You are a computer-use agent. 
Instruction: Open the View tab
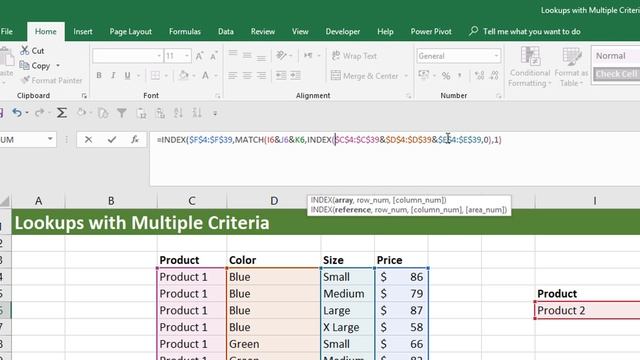click(x=300, y=31)
